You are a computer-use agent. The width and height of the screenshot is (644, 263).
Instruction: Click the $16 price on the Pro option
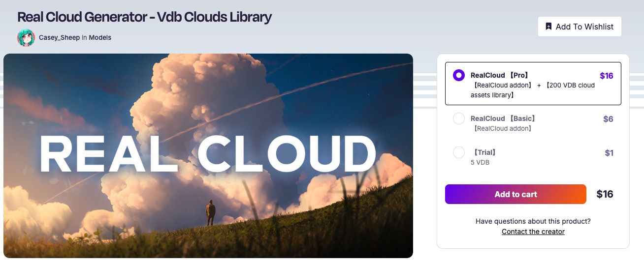607,76
